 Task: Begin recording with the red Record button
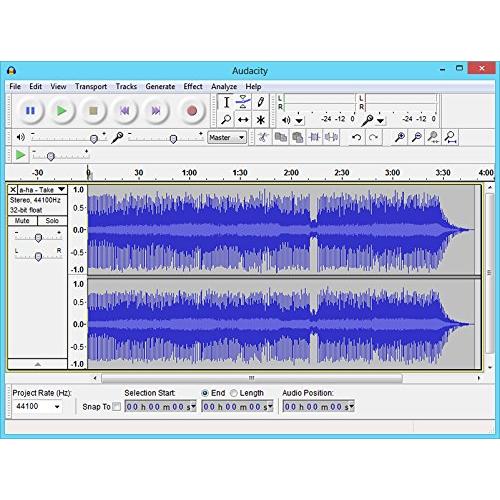coord(192,111)
